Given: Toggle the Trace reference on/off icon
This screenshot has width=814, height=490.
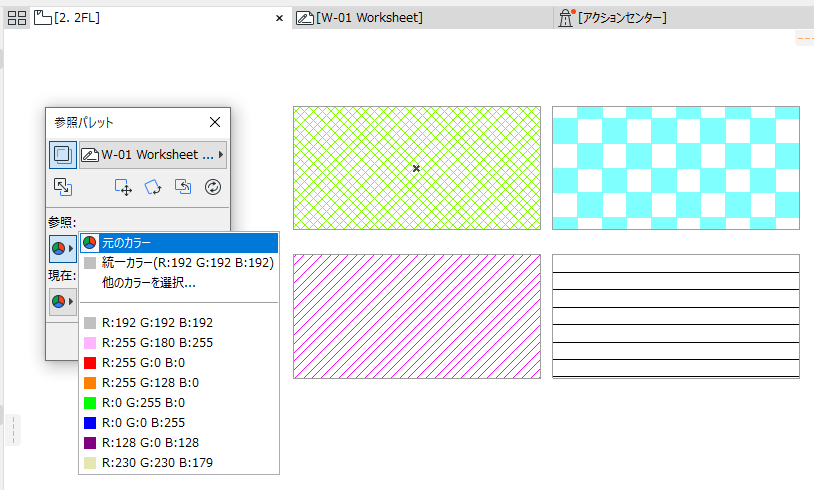Looking at the screenshot, I should [63, 155].
